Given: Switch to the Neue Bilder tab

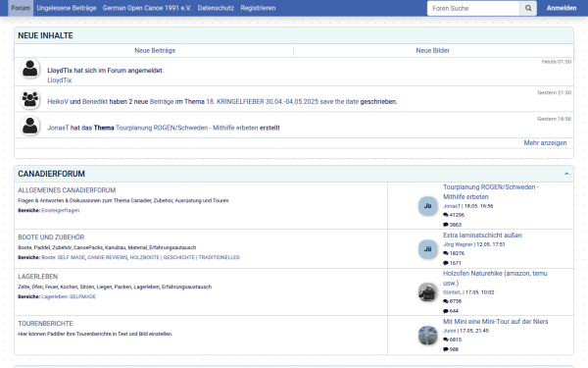Looking at the screenshot, I should click(x=432, y=50).
